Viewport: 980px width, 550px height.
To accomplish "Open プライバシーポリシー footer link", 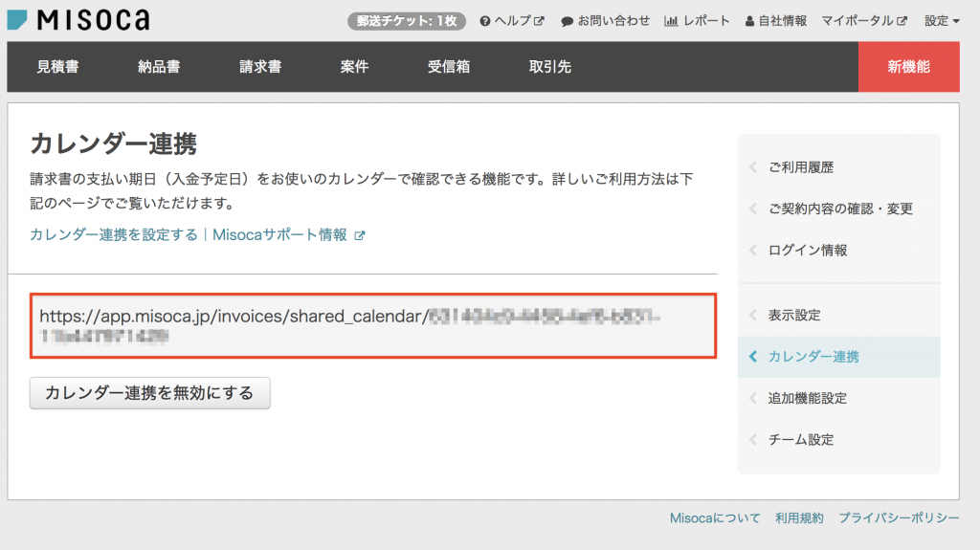I will (899, 518).
